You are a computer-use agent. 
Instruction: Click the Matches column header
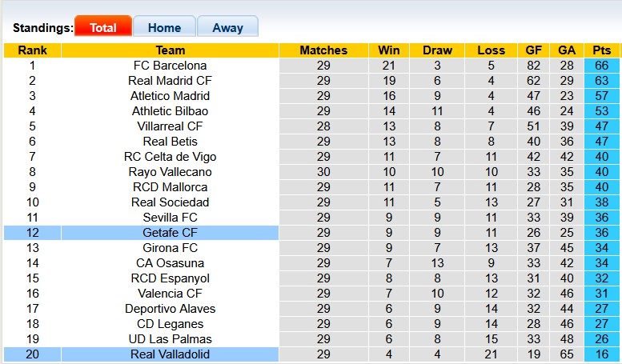click(x=323, y=50)
